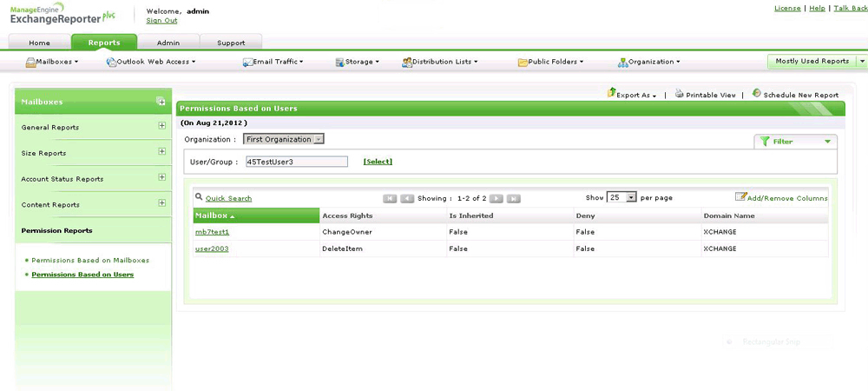The image size is (868, 391).
Task: Go to first page of results
Action: (390, 198)
